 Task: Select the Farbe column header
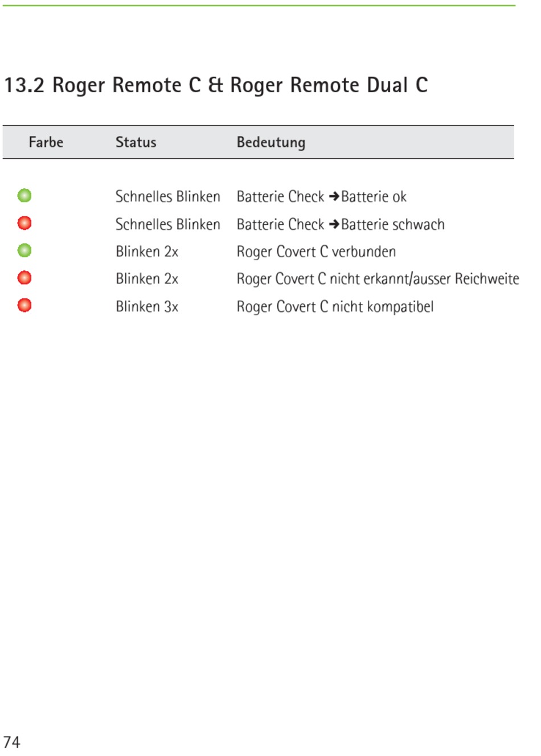click(x=46, y=142)
